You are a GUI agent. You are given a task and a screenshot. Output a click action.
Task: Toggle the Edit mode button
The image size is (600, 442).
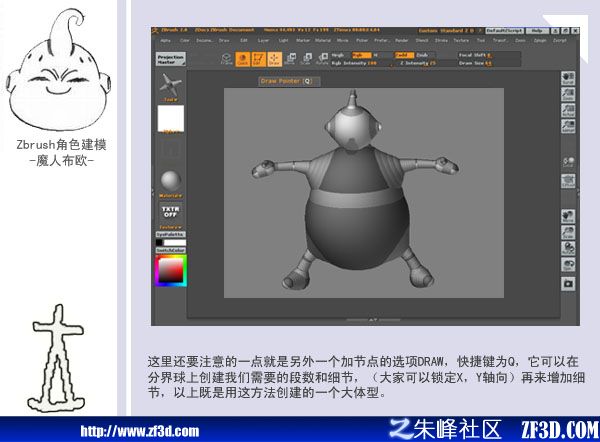pos(258,59)
